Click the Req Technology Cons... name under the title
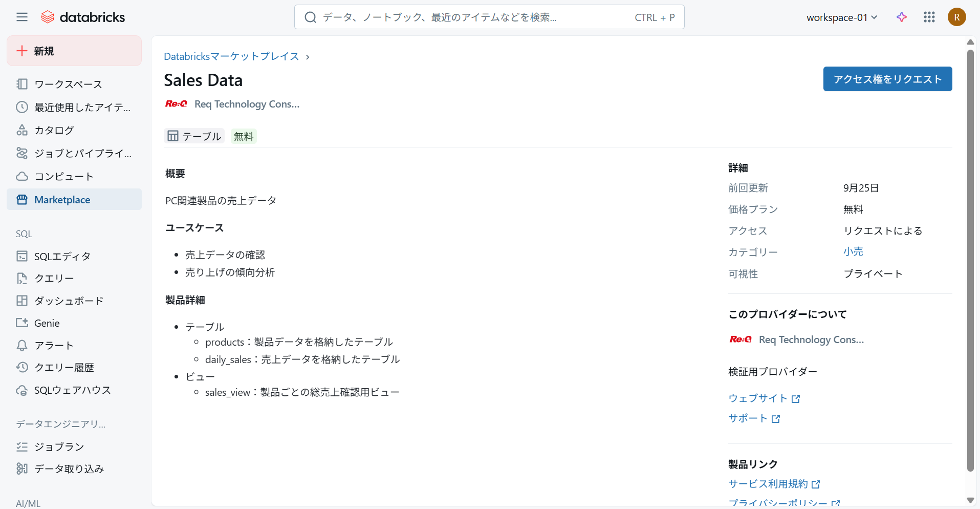980x509 pixels. (x=247, y=104)
